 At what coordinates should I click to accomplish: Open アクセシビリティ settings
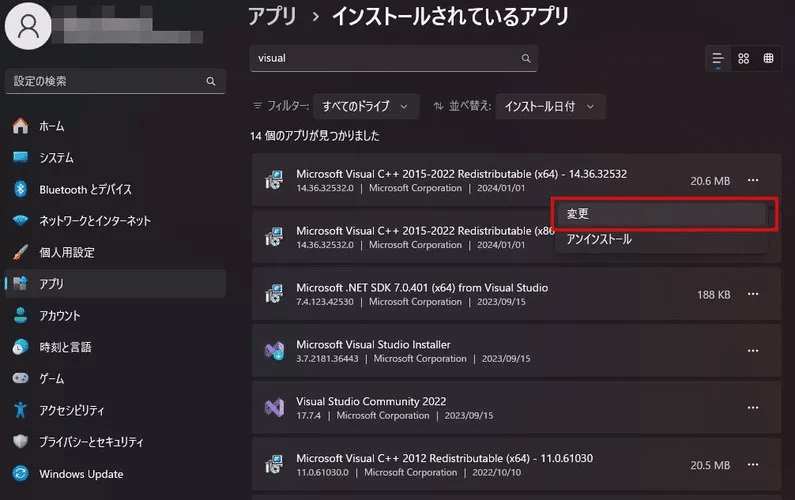click(x=115, y=410)
